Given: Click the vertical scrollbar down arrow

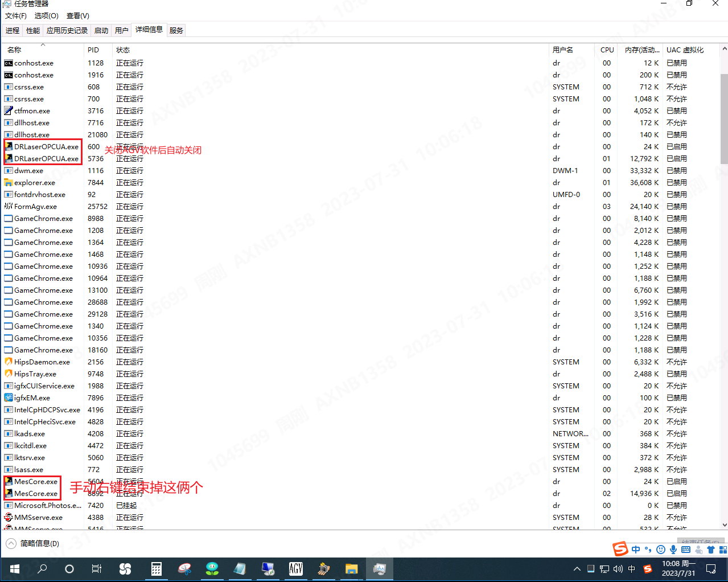Looking at the screenshot, I should (724, 525).
